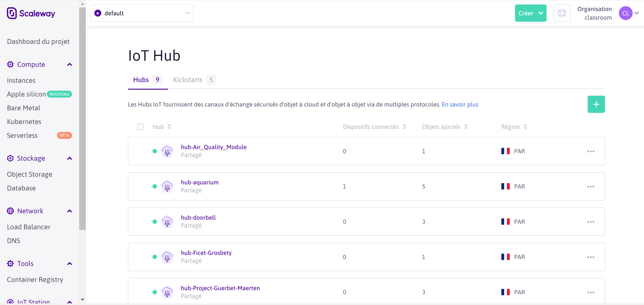The image size is (644, 305).
Task: Open the hub-Project-Guerbet-Maerten link
Action: 220,288
